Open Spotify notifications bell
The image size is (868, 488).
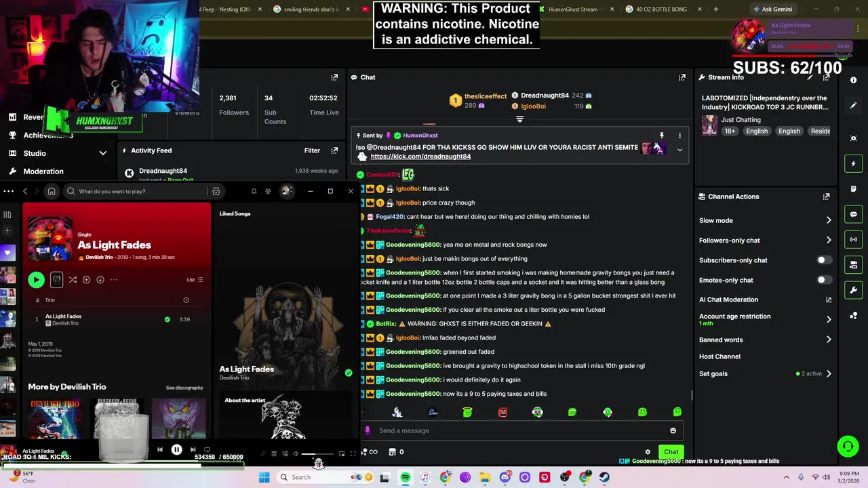[254, 191]
